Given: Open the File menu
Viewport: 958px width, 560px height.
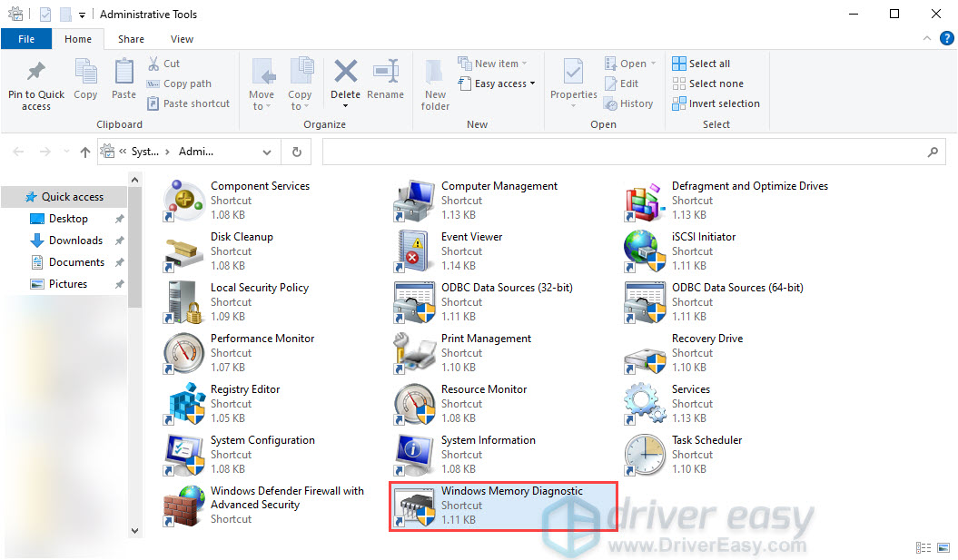Looking at the screenshot, I should click(x=26, y=39).
